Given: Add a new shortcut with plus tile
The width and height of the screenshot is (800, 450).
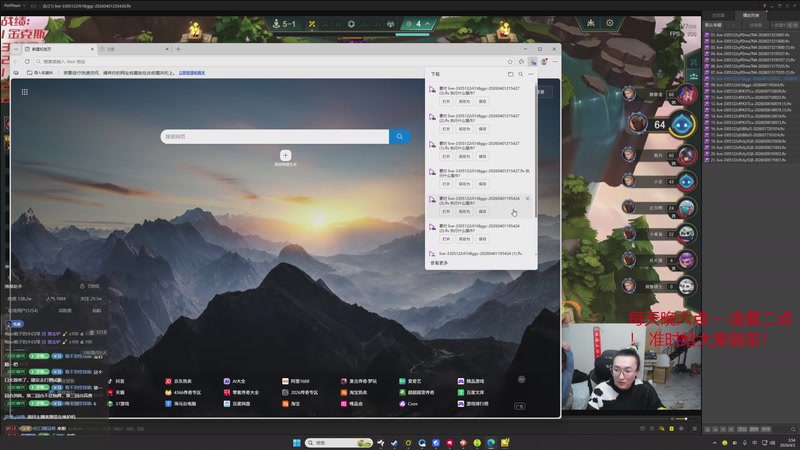Looking at the screenshot, I should [285, 155].
